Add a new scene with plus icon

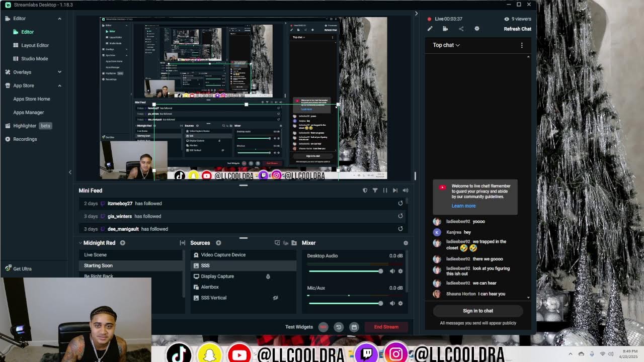tap(122, 243)
